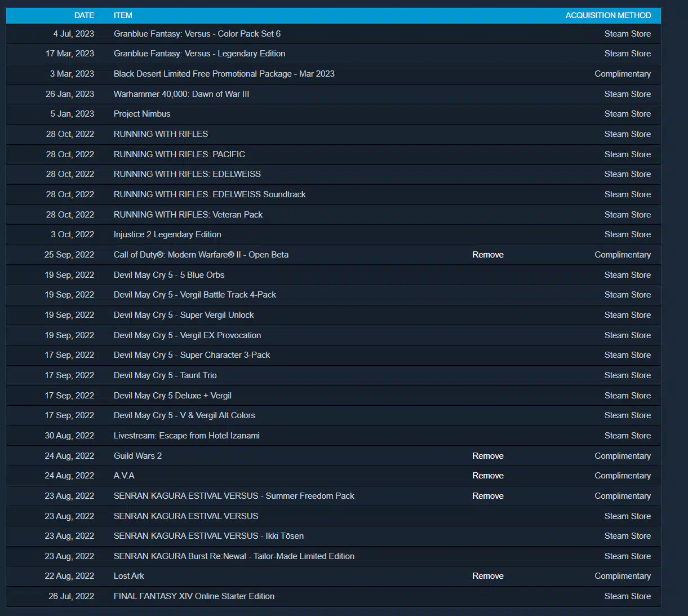
Task: Select Devil May Cry 5 - Vergil EX Provocation
Action: (187, 335)
